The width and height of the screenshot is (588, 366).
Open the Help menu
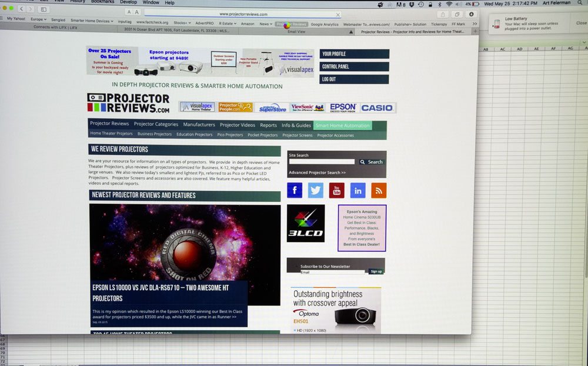(169, 2)
